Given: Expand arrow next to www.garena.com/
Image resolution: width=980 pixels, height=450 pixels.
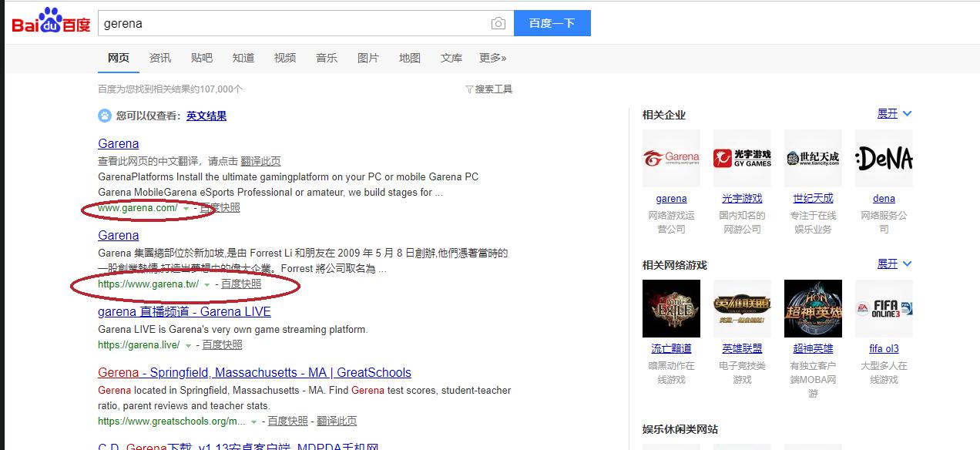Looking at the screenshot, I should 186,209.
